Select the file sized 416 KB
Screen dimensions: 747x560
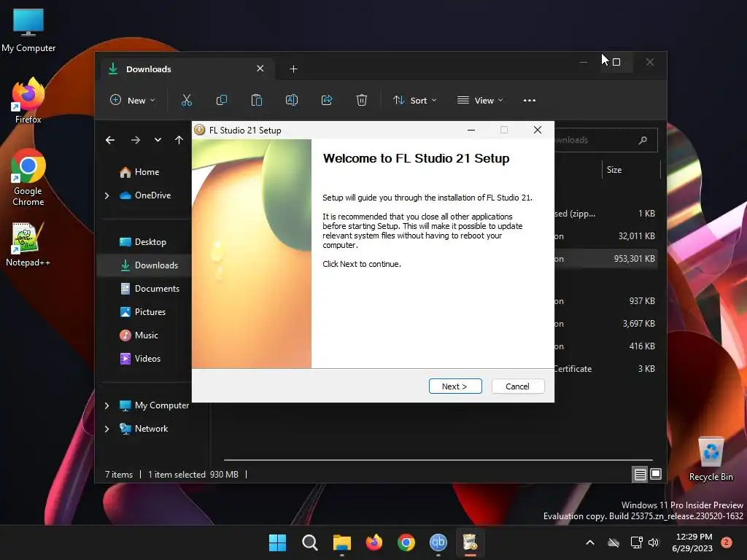pyautogui.click(x=606, y=346)
